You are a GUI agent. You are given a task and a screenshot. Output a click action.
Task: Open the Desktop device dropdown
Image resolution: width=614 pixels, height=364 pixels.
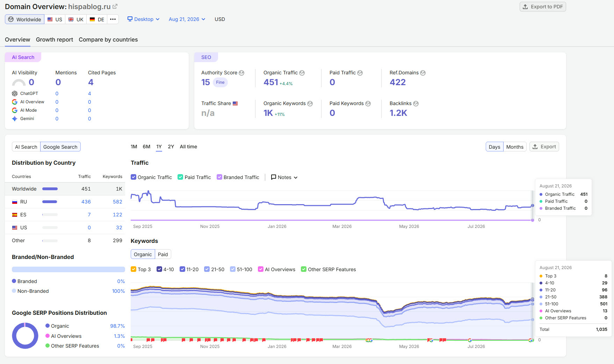[x=143, y=19]
